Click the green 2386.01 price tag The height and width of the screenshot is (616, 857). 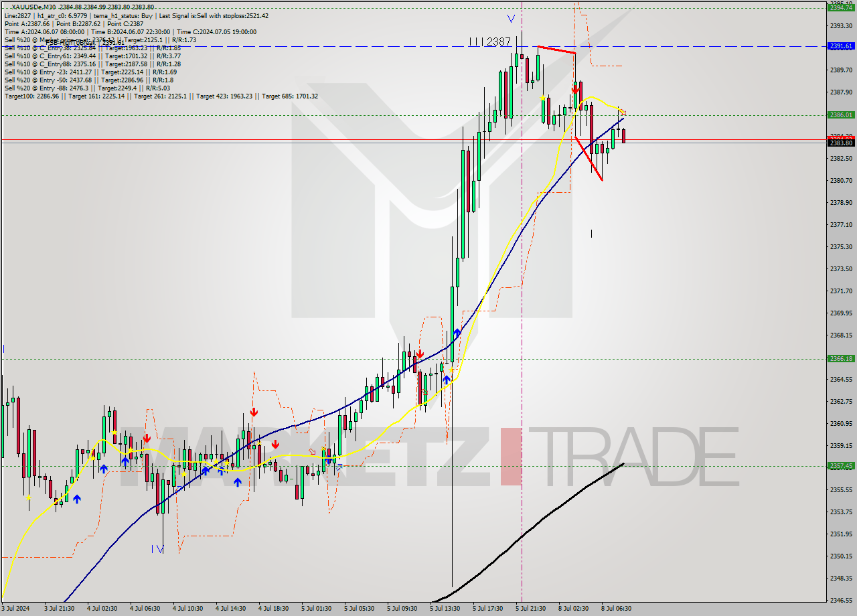point(841,115)
